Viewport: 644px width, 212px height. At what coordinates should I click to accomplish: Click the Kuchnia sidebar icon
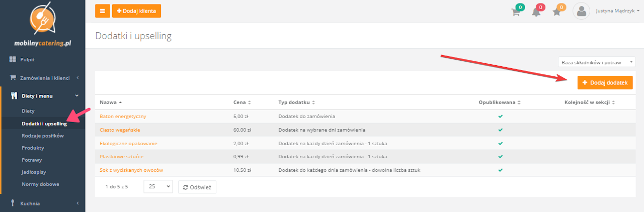(13, 203)
